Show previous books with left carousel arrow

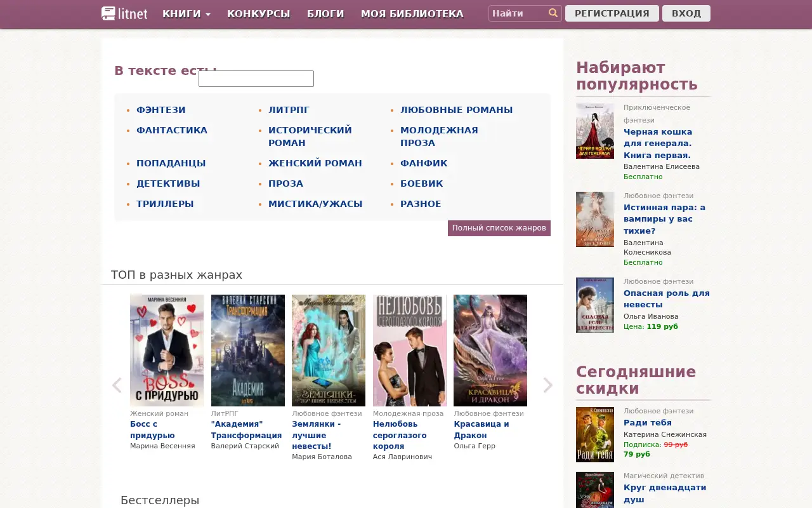coord(117,385)
